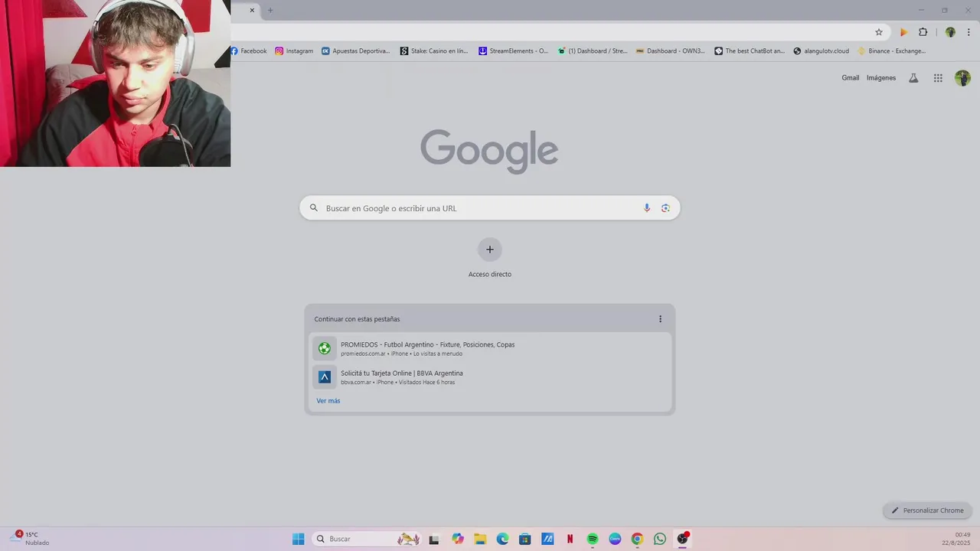980x551 pixels.
Task: Open Search Labs flask icon
Action: click(913, 78)
